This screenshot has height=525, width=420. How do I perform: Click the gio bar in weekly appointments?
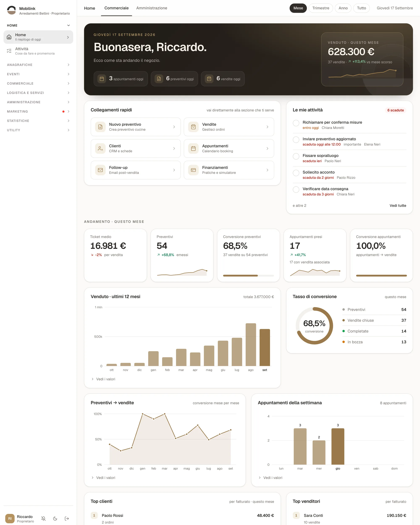(x=338, y=446)
